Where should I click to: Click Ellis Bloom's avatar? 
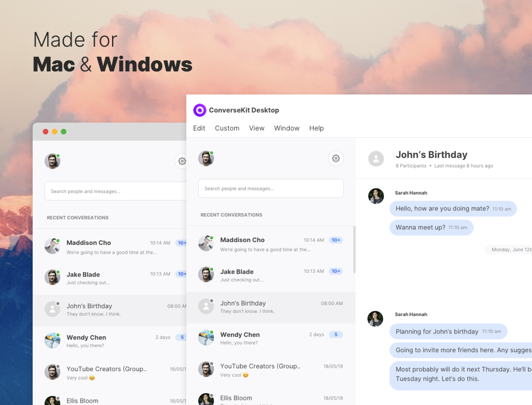206,400
